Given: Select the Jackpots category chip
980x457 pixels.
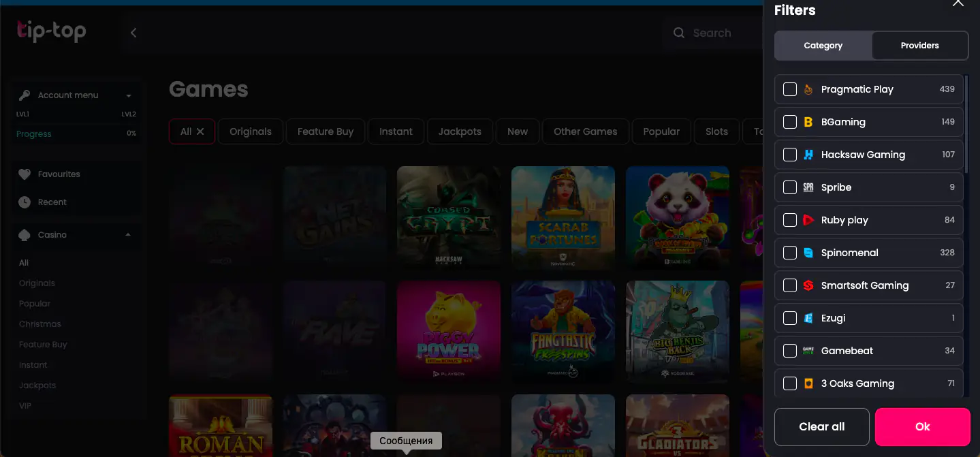Looking at the screenshot, I should pyautogui.click(x=460, y=131).
